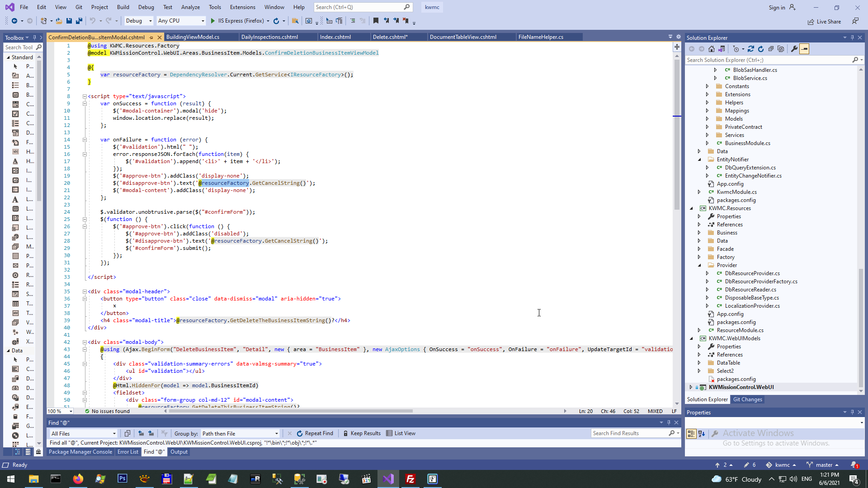Click the Start Debugging green play icon
The height and width of the screenshot is (488, 868).
(x=212, y=21)
